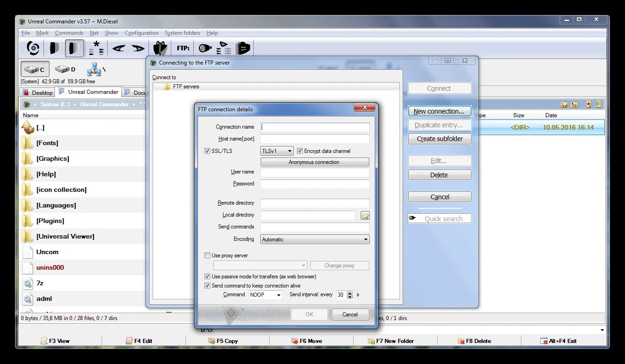This screenshot has width=625, height=364.
Task: Click the New connection... button
Action: (440, 111)
